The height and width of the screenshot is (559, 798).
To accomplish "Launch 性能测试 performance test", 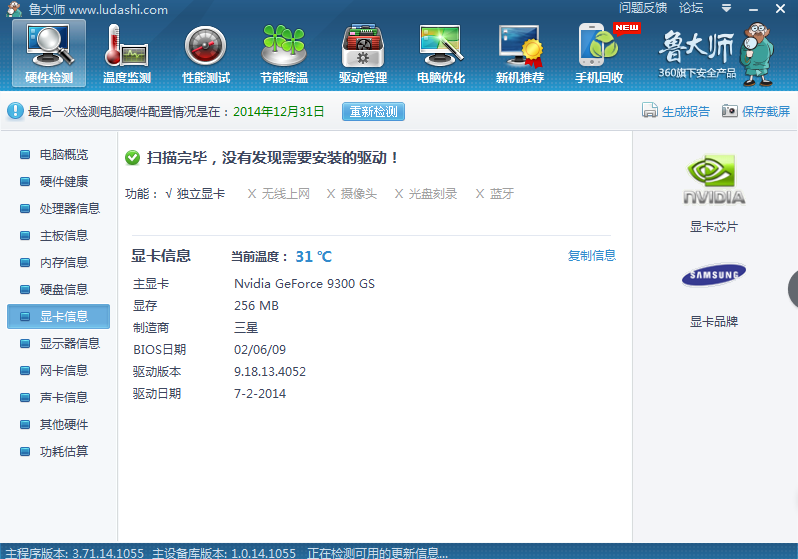I will [206, 53].
